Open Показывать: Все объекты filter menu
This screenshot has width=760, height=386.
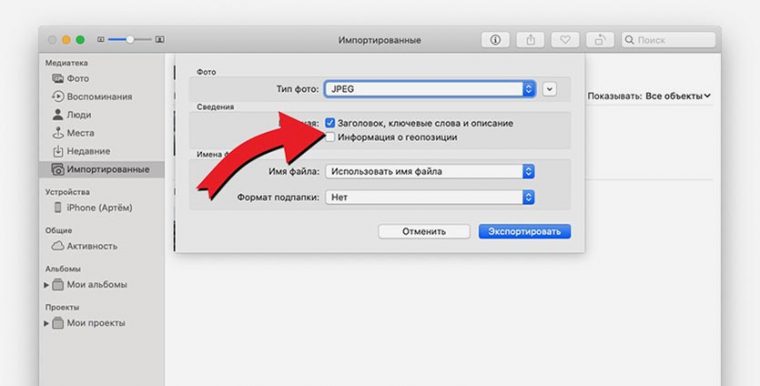[649, 96]
